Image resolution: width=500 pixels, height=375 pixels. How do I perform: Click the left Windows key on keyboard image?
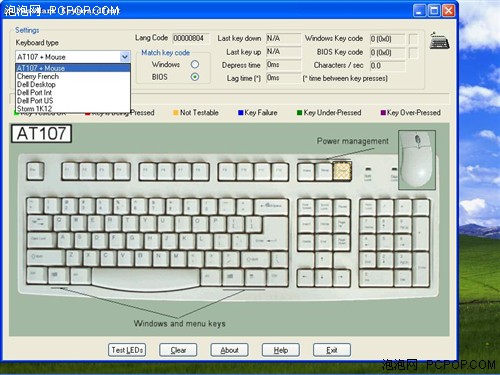click(x=58, y=275)
